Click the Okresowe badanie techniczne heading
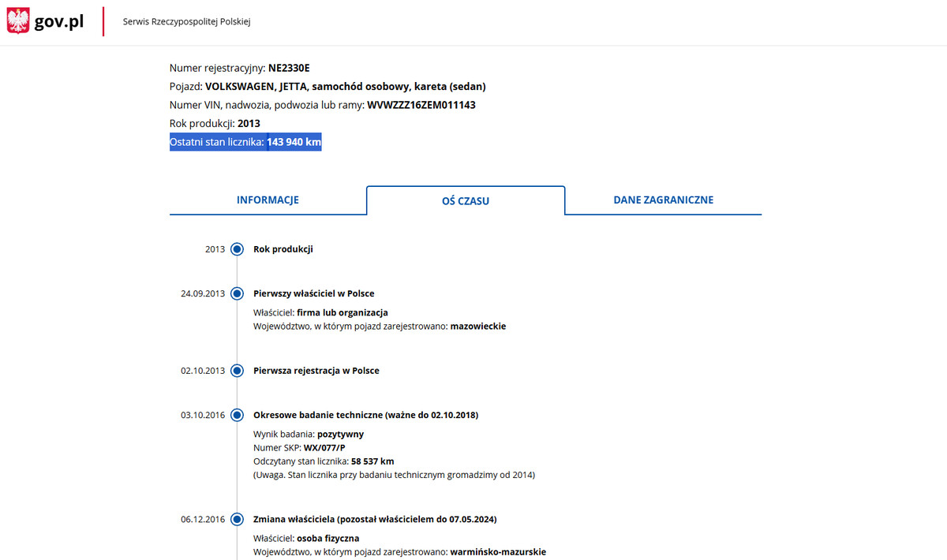 (x=366, y=415)
